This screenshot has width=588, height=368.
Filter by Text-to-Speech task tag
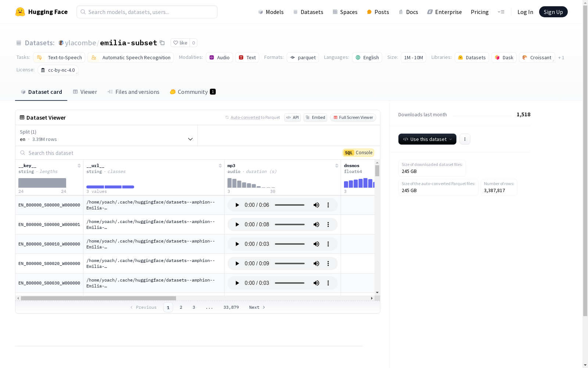coord(59,57)
